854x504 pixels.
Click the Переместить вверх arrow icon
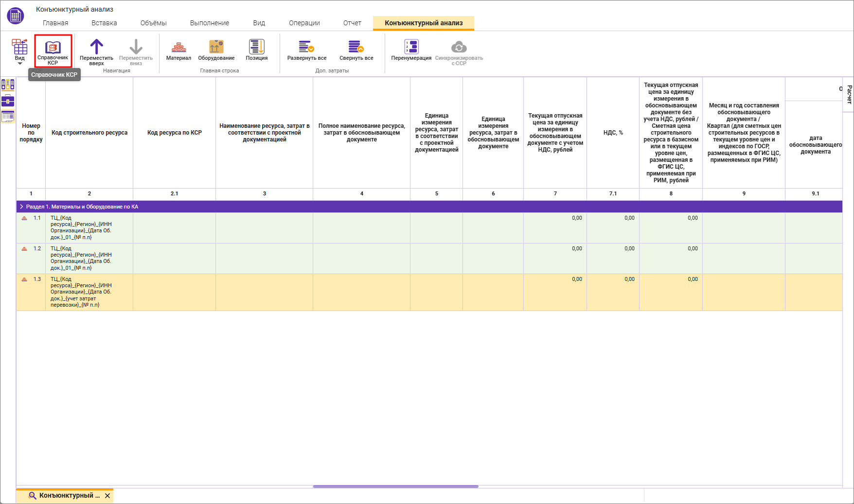[96, 47]
